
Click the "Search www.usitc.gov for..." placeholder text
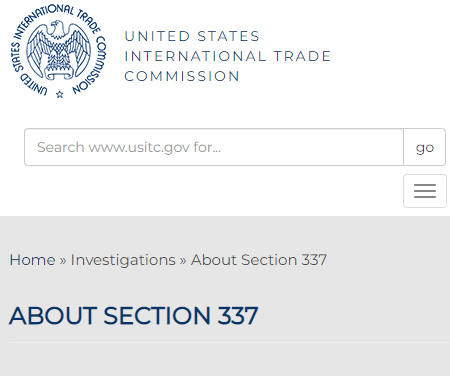pyautogui.click(x=129, y=147)
